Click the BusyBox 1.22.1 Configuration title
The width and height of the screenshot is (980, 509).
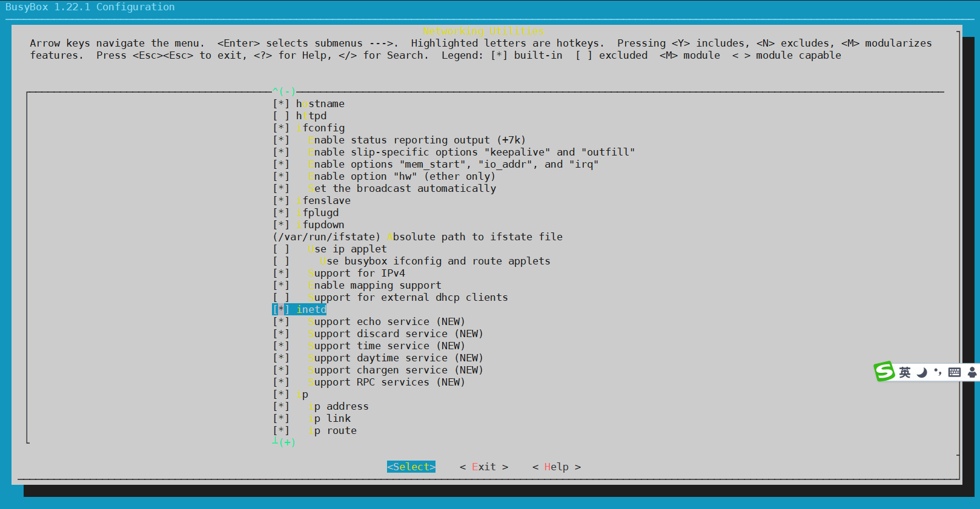pos(90,7)
